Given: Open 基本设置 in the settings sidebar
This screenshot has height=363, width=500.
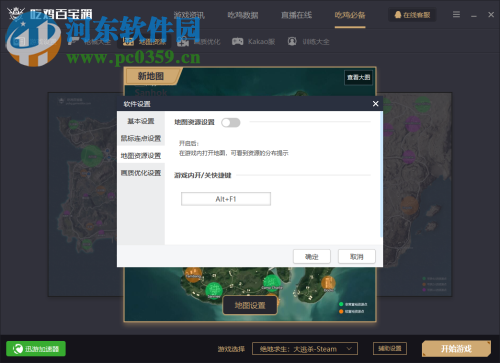Looking at the screenshot, I should 141,121.
